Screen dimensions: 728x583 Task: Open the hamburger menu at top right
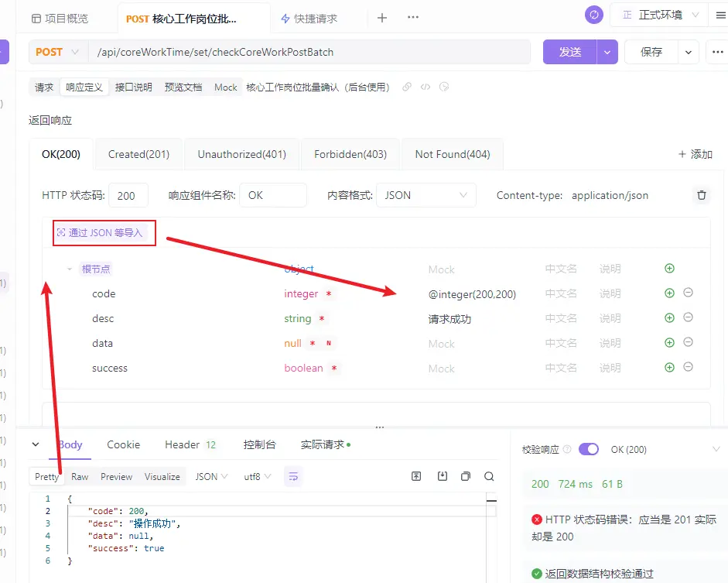tap(720, 15)
